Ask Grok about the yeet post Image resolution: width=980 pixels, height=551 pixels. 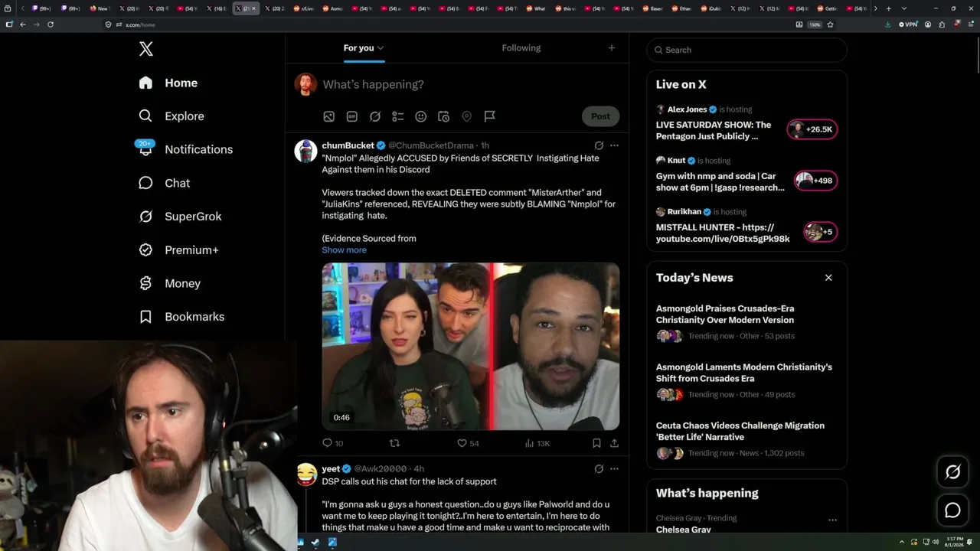599,469
